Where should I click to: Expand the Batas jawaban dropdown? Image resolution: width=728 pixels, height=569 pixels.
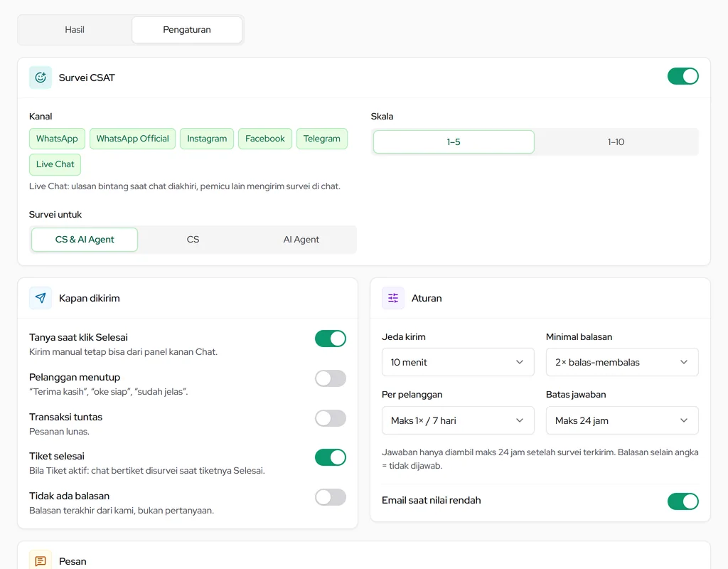pos(622,420)
